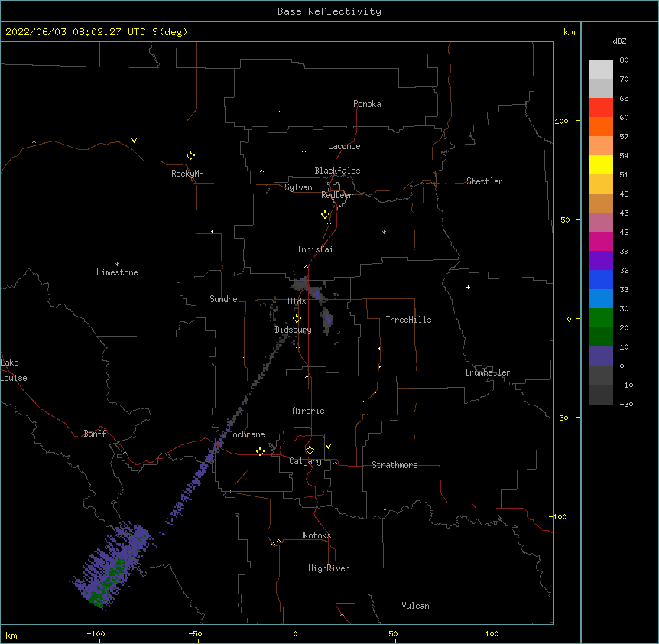Image resolution: width=659 pixels, height=644 pixels.
Task: Click the Lake Louise label
Action: pyautogui.click(x=14, y=370)
